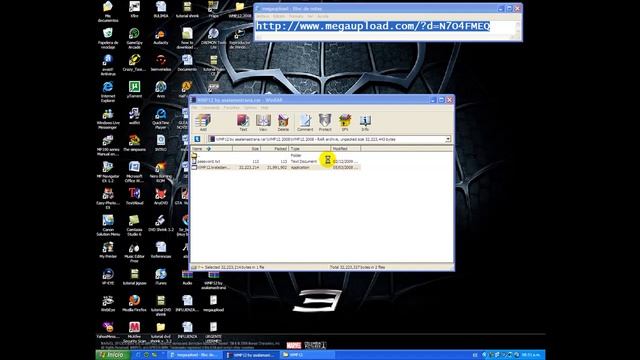This screenshot has height=360, width=640.
Task: Open iTunes desktop icon
Action: 161,277
